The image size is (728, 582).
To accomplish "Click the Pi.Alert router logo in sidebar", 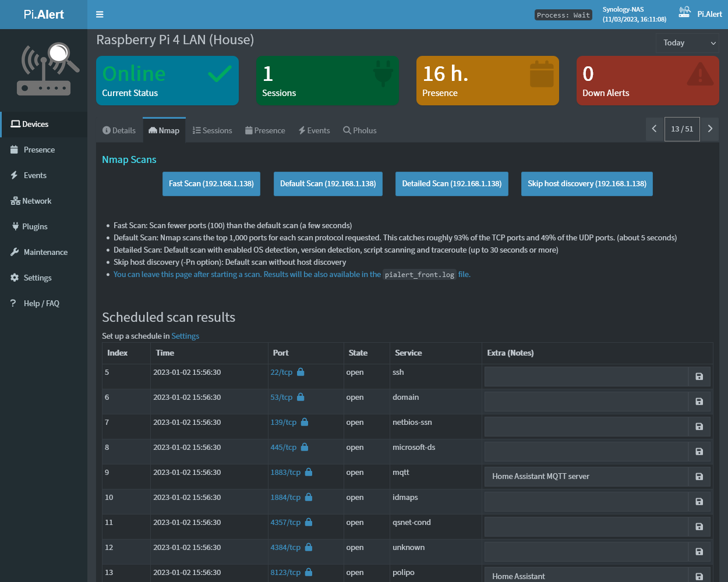I will [47, 70].
